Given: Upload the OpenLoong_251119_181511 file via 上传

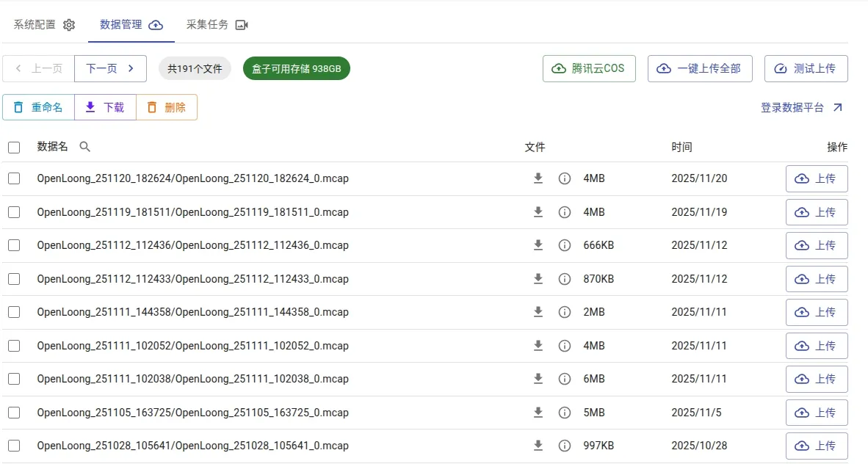Looking at the screenshot, I should [816, 212].
